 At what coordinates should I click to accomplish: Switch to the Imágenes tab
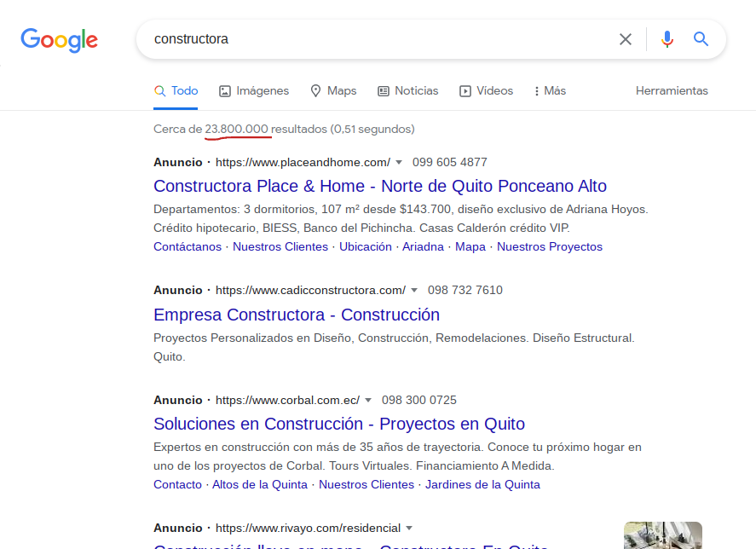254,90
